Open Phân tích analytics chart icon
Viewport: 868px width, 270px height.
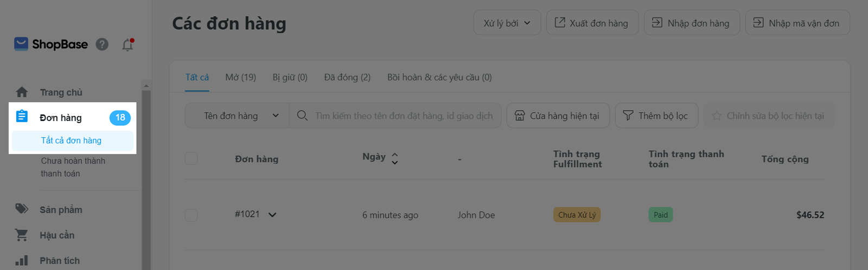22,260
